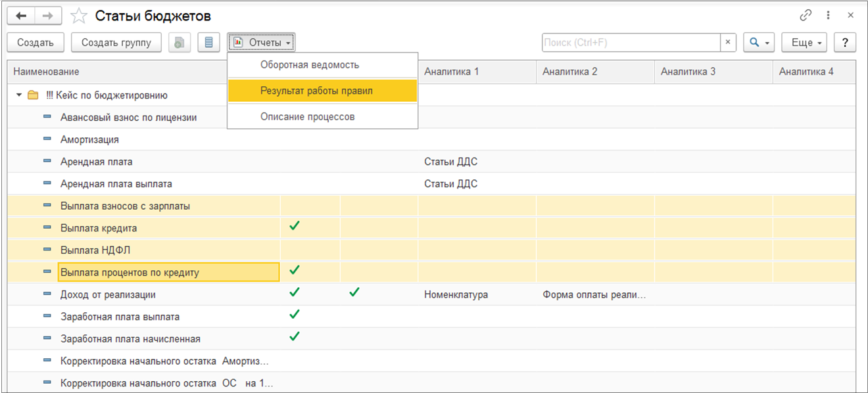Focus the Поиск search field
868x393 pixels.
[x=630, y=43]
